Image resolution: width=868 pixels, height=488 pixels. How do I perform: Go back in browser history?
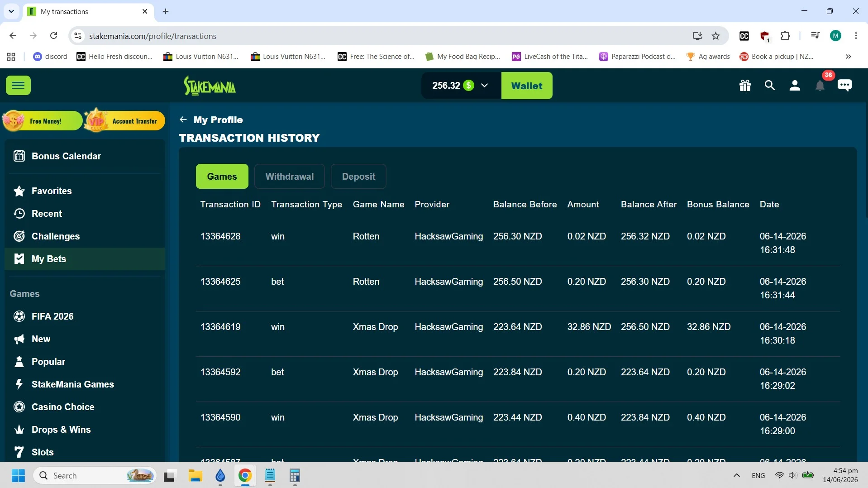13,36
